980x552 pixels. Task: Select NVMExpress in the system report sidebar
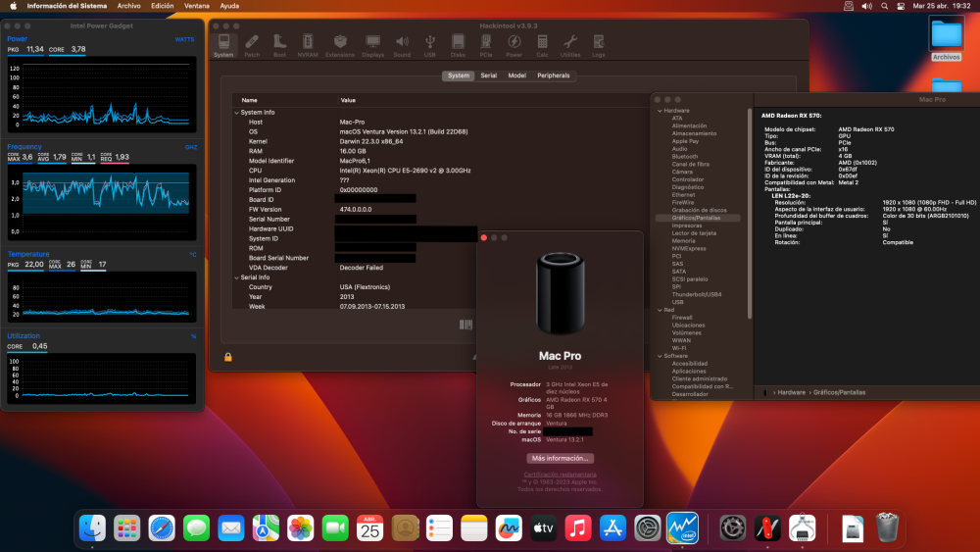click(x=689, y=249)
